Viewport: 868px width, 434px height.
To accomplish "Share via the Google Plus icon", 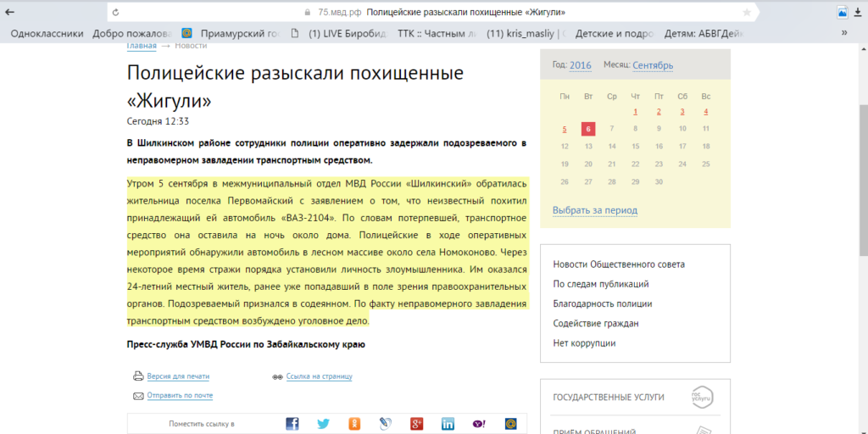I will pyautogui.click(x=417, y=424).
